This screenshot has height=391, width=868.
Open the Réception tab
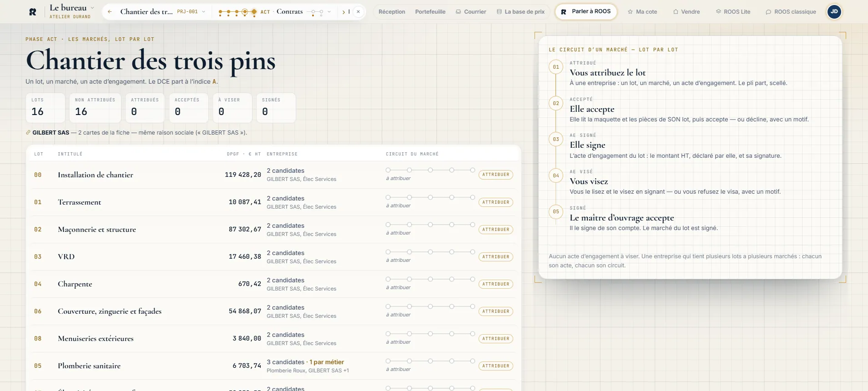coord(392,12)
